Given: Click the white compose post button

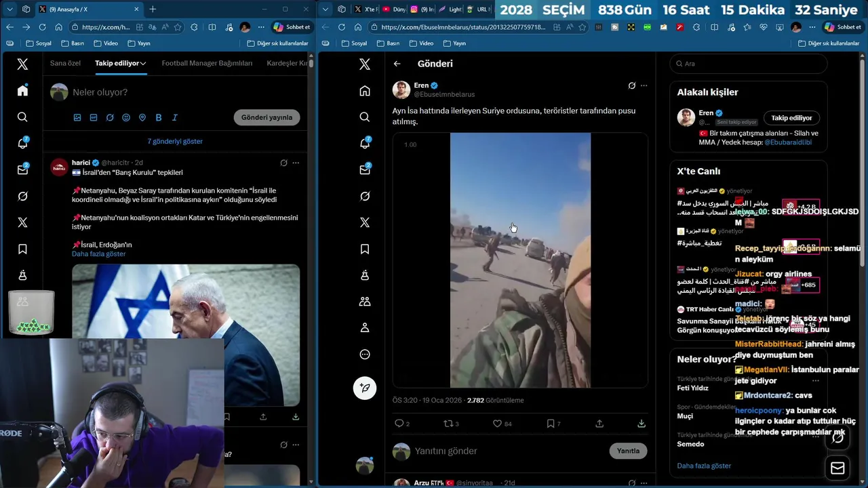Looking at the screenshot, I should [x=365, y=388].
